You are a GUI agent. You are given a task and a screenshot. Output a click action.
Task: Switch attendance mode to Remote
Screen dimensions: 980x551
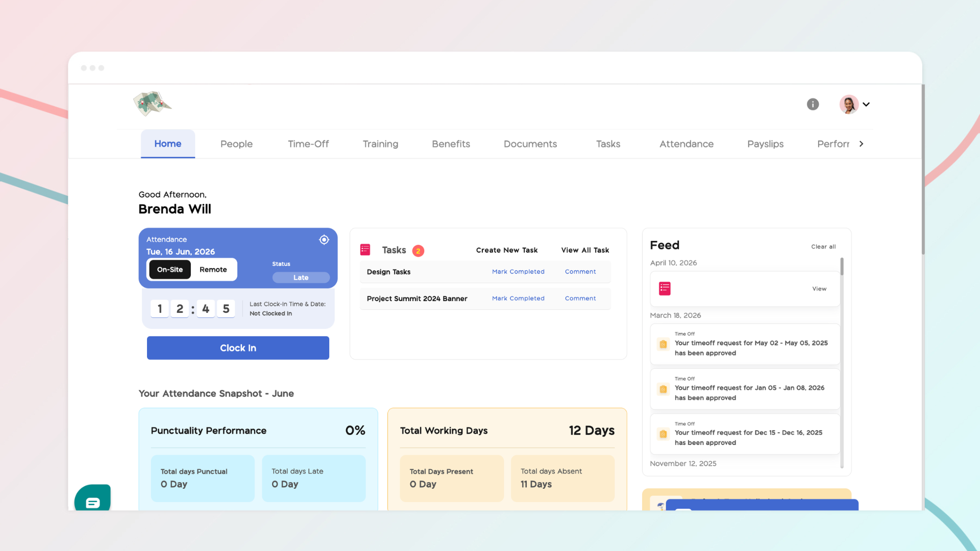coord(213,269)
